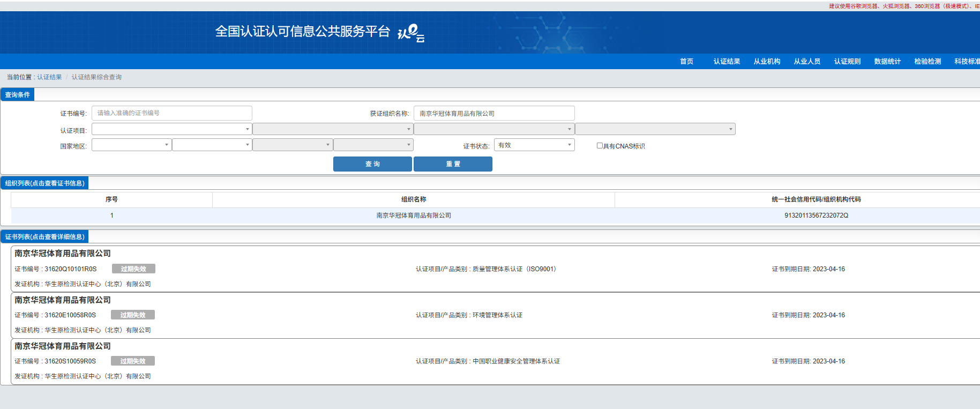The height and width of the screenshot is (409, 980).
Task: Go to the 认证结果 navigation menu
Action: [727, 62]
